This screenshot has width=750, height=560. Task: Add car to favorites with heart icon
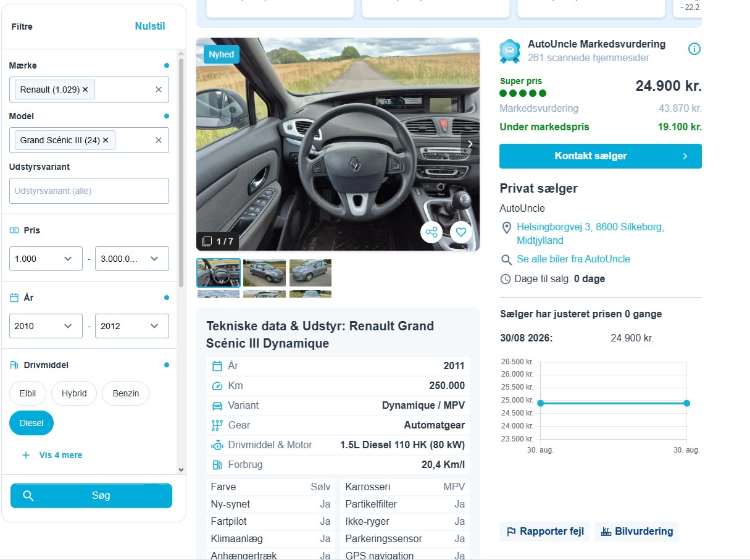(461, 233)
